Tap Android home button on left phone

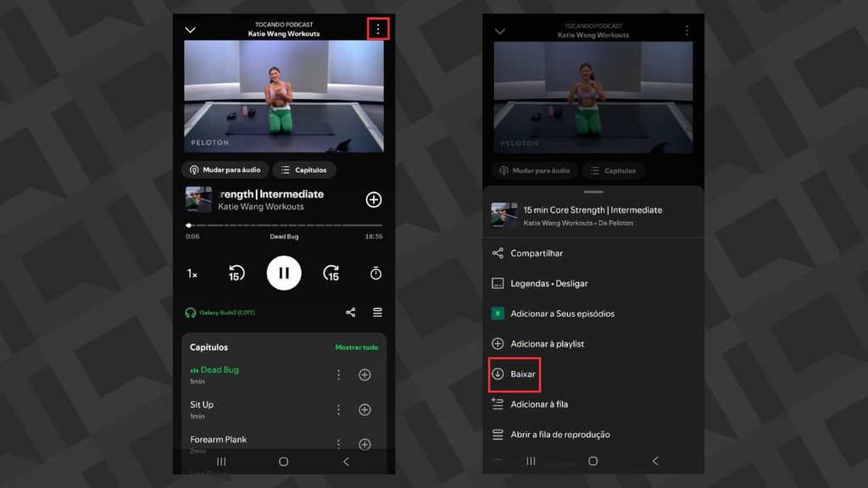pyautogui.click(x=283, y=462)
